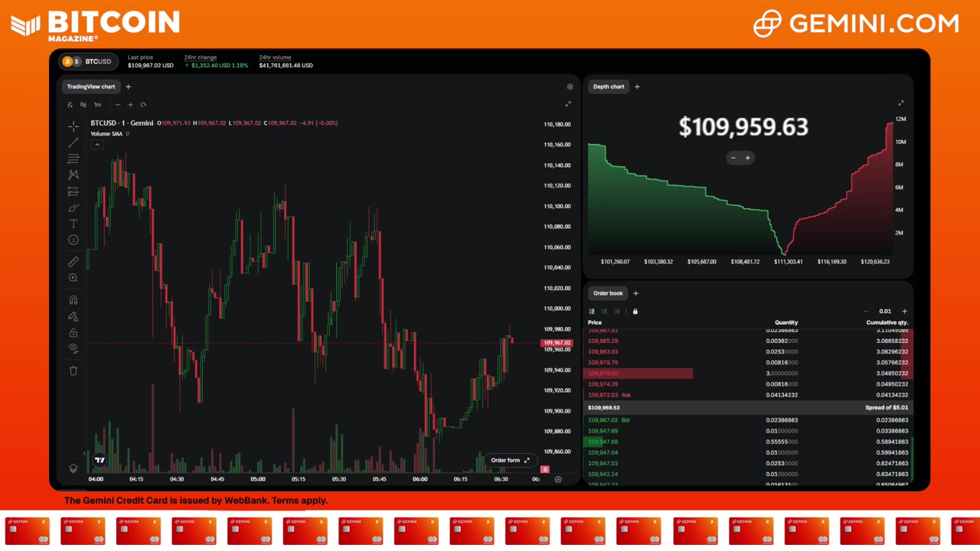This screenshot has height=551, width=980.
Task: Click the ask price 109,985.29
Action: tap(603, 341)
